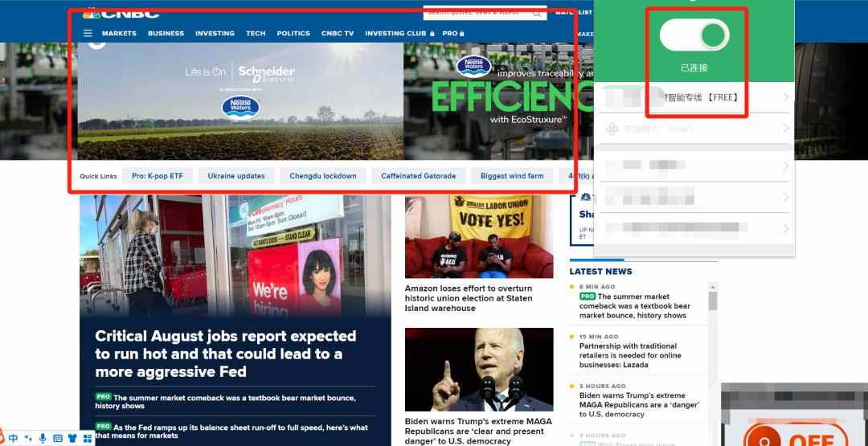This screenshot has width=868, height=446.
Task: Click the Vote Yes Amazon union photo
Action: point(479,236)
